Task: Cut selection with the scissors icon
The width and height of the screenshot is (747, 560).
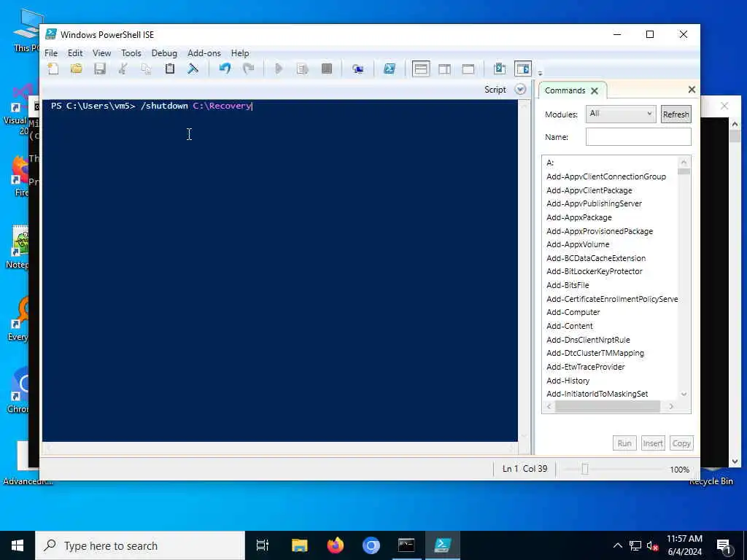Action: click(x=123, y=69)
